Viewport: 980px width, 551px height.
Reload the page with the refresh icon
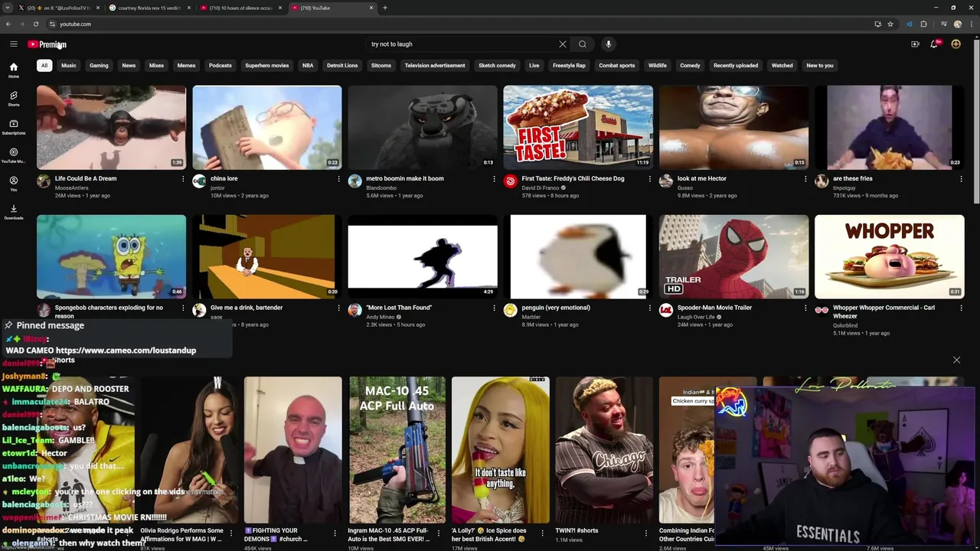point(36,24)
